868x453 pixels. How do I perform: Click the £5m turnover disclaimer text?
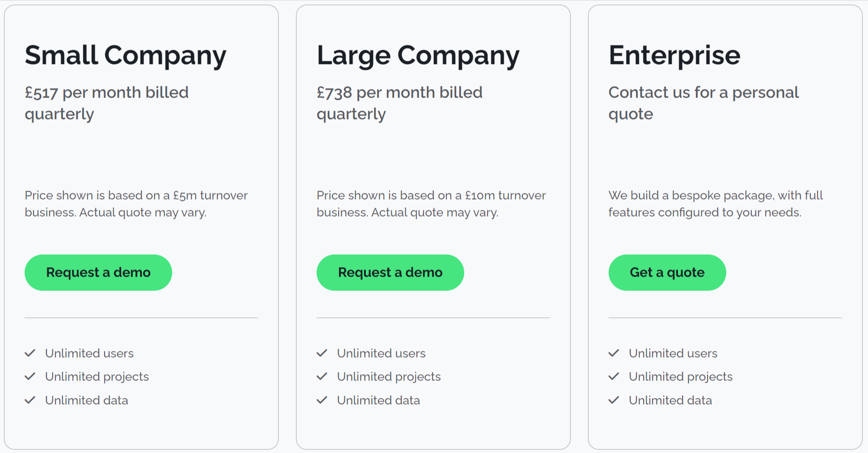(136, 204)
